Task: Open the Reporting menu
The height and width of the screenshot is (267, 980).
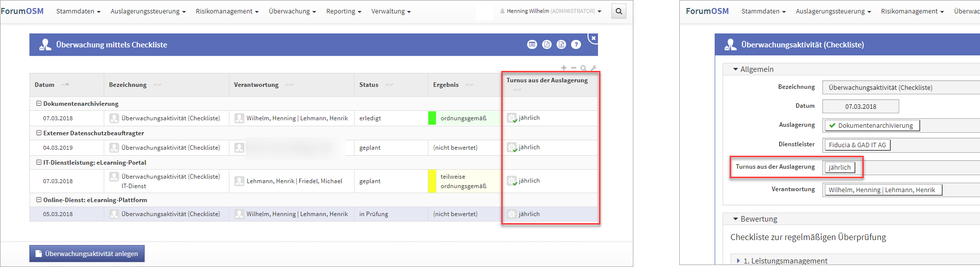Action: click(343, 11)
